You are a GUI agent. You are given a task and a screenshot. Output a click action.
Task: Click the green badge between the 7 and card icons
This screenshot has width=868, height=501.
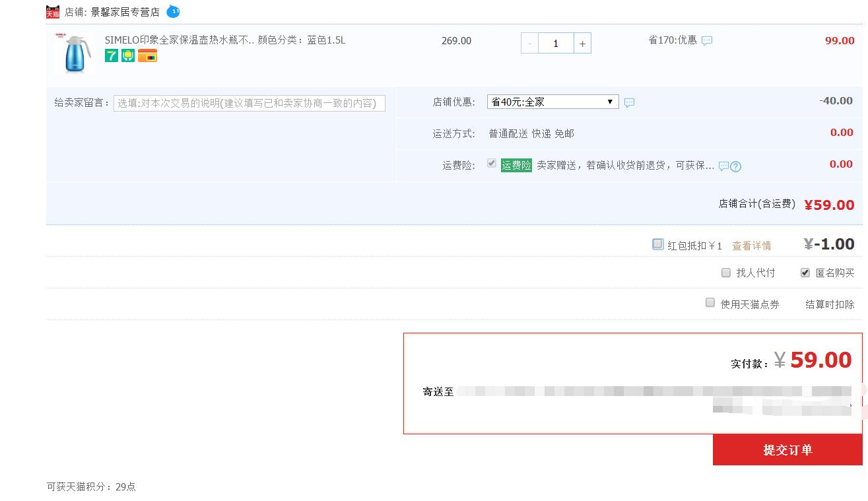point(128,56)
